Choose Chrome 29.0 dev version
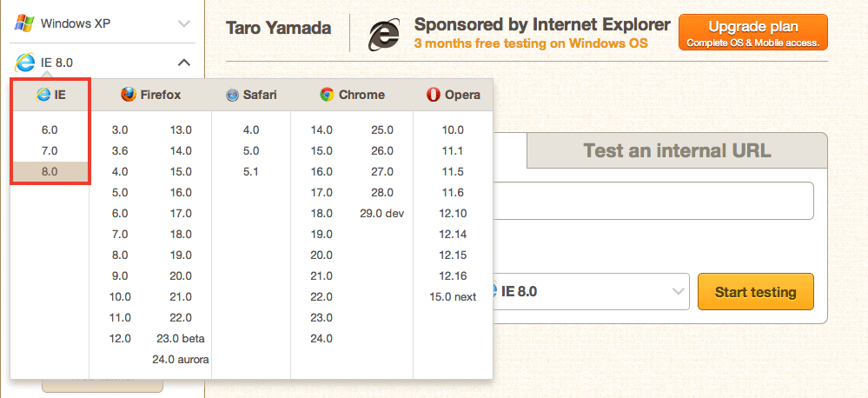This screenshot has height=398, width=868. pos(382,214)
